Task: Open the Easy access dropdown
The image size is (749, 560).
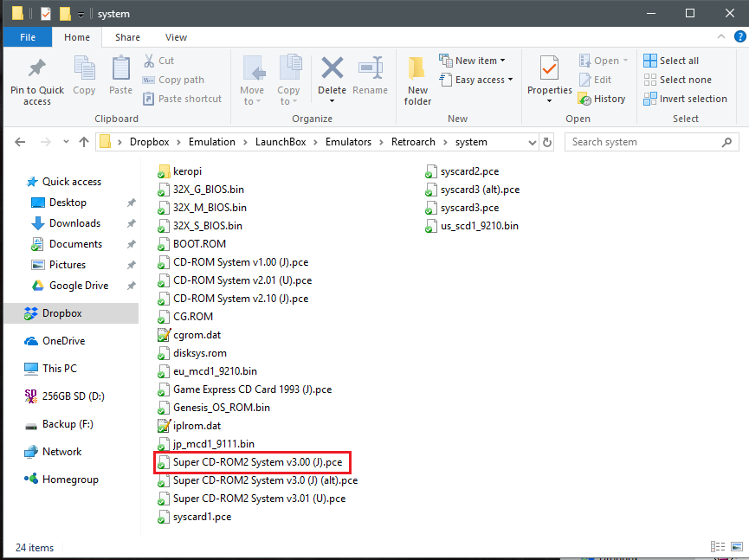Action: pyautogui.click(x=475, y=80)
